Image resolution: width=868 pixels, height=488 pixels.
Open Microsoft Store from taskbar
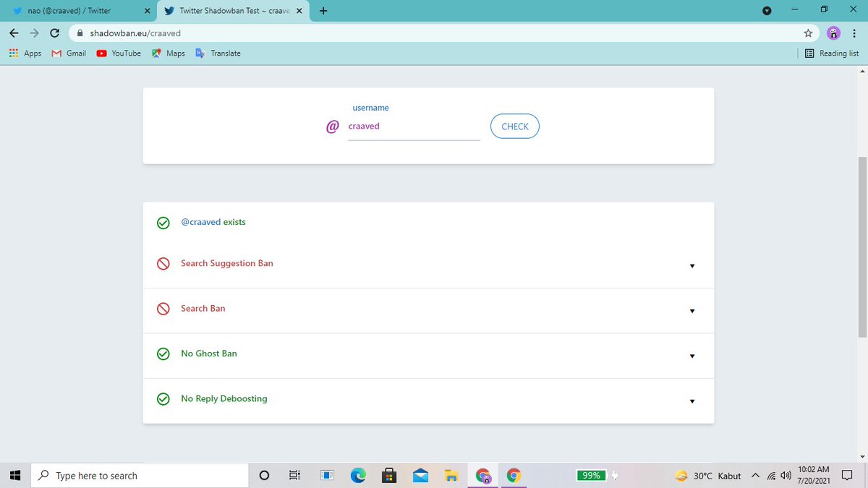click(389, 475)
